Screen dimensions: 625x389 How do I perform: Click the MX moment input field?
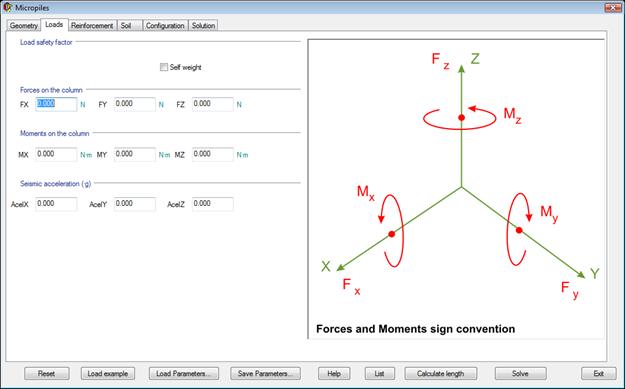click(x=56, y=155)
